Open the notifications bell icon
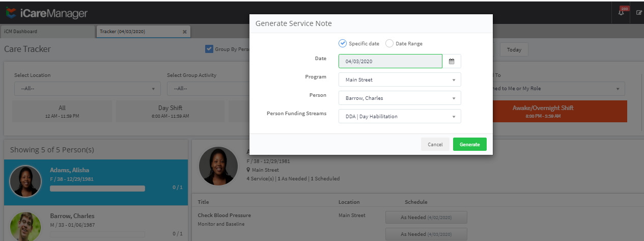Screen dimensions: 644x241 tap(622, 12)
